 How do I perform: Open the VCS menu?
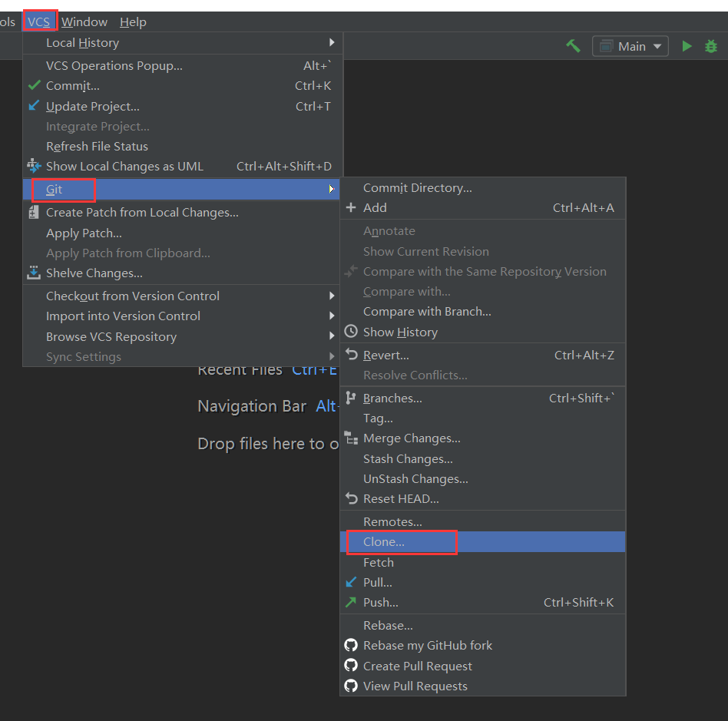coord(38,21)
